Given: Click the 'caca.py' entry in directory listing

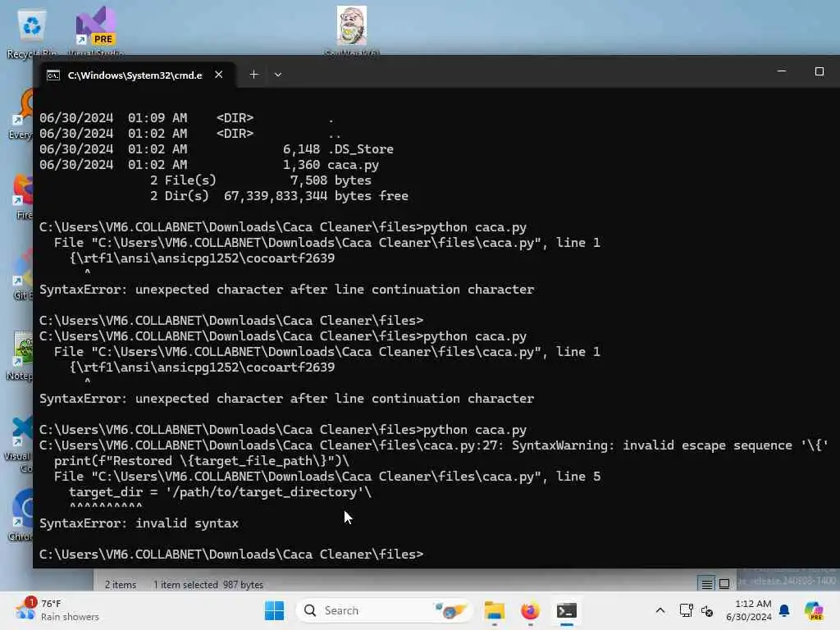Looking at the screenshot, I should [353, 165].
